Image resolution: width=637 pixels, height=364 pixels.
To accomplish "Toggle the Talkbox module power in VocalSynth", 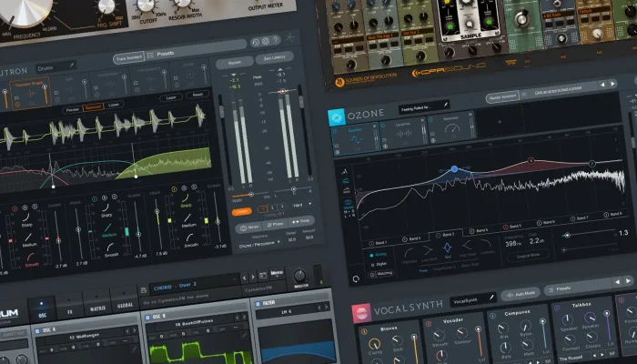I will coord(557,308).
